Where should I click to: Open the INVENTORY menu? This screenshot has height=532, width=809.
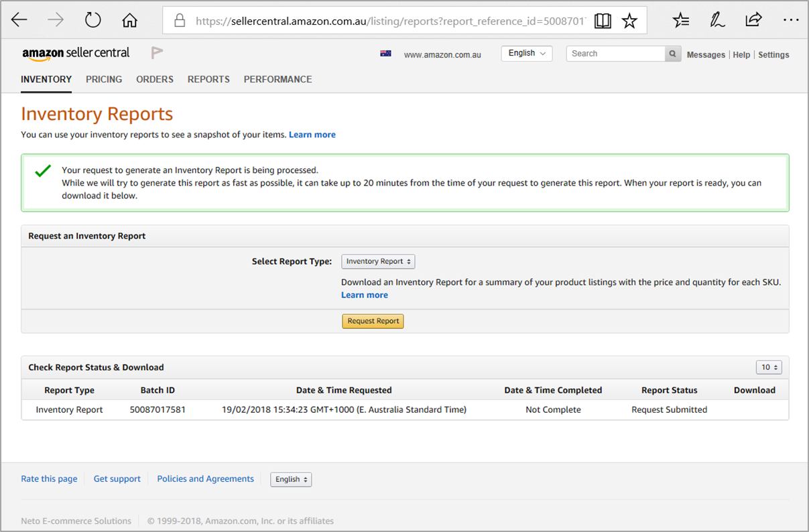click(x=46, y=79)
